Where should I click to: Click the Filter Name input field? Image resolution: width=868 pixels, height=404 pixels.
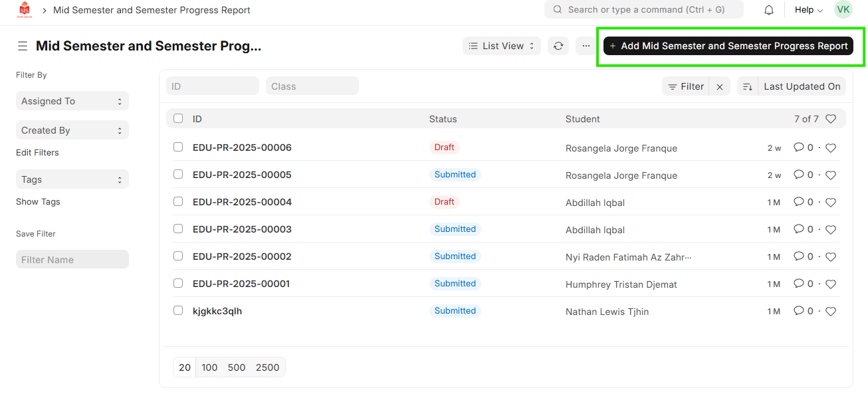(72, 259)
